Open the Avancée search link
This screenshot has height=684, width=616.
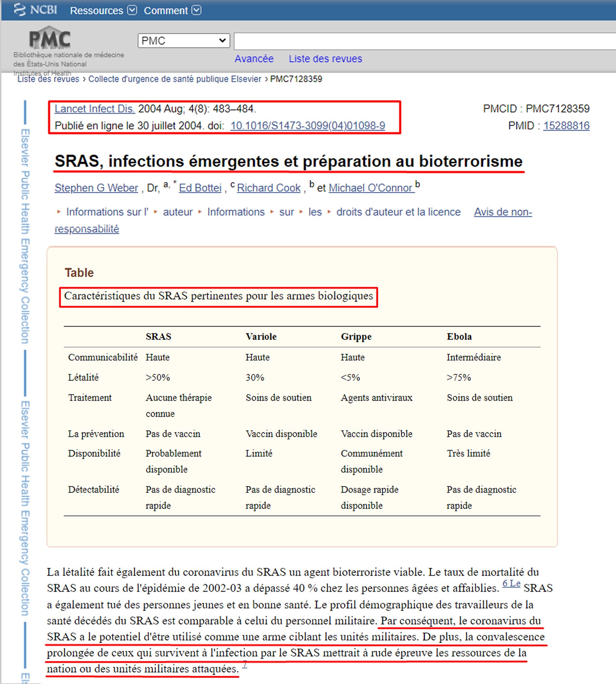pyautogui.click(x=254, y=58)
